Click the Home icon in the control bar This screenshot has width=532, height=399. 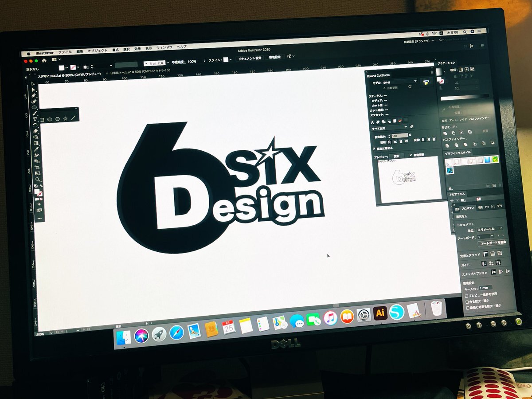coord(44,60)
